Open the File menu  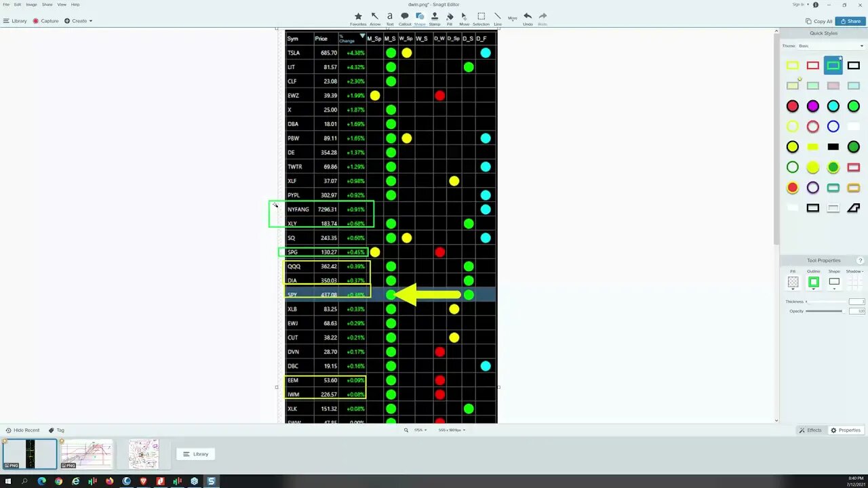[6, 4]
